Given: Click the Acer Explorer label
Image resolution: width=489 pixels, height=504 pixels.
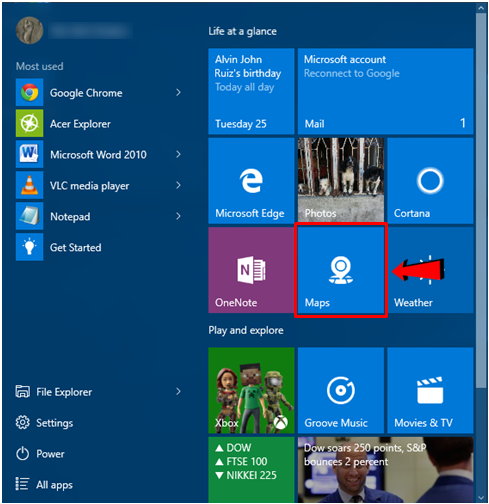Looking at the screenshot, I should pyautogui.click(x=80, y=124).
